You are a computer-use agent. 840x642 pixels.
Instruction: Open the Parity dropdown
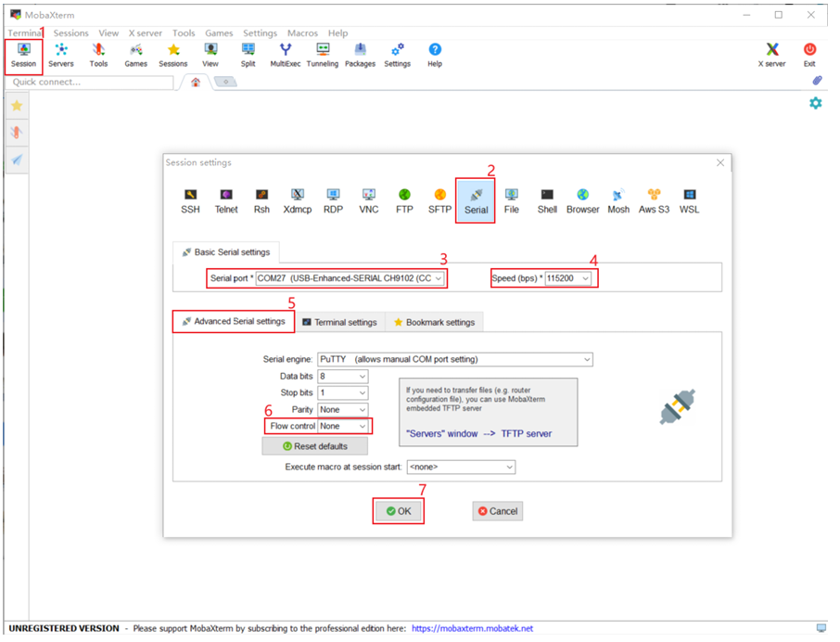coord(343,409)
